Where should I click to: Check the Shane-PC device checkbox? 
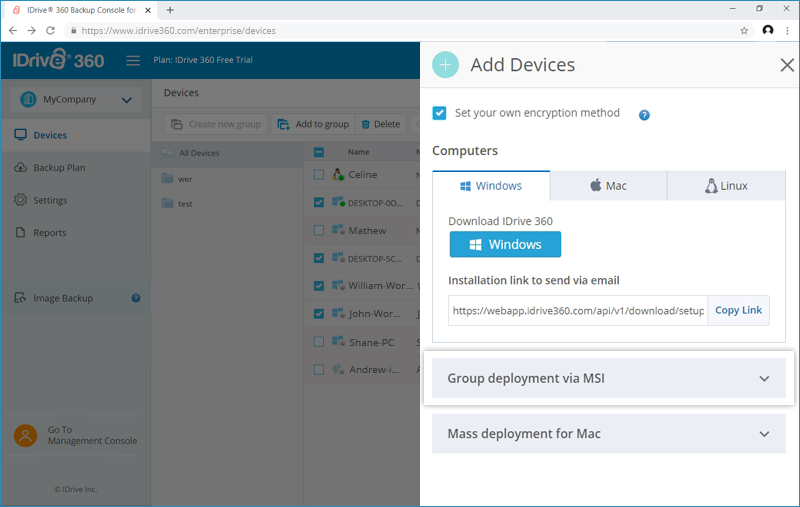tap(319, 342)
